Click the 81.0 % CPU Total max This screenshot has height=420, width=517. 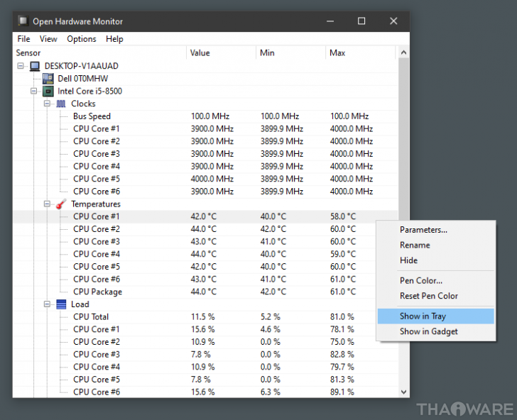342,316
